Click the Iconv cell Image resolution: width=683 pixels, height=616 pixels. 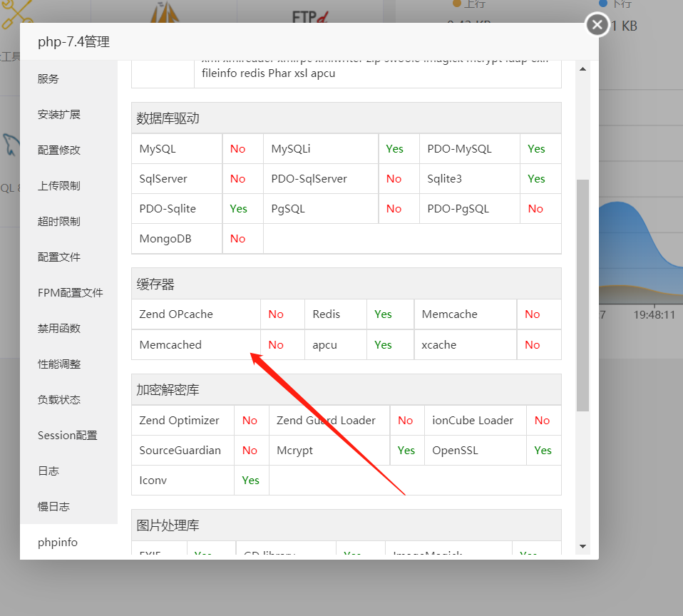tap(183, 481)
